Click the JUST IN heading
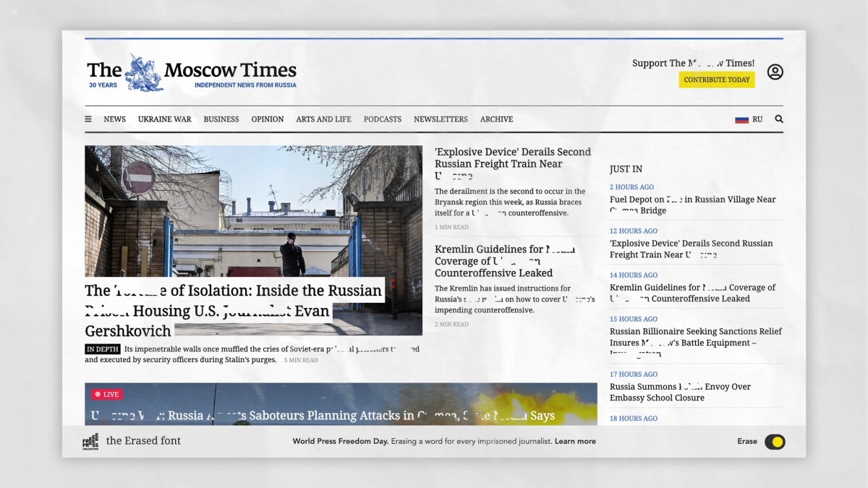This screenshot has width=868, height=488. coord(626,169)
